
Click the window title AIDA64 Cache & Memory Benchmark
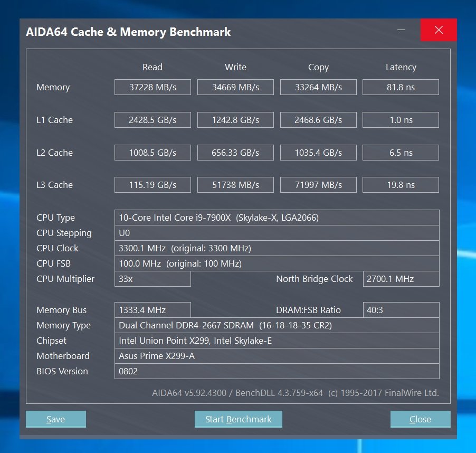[x=128, y=32]
